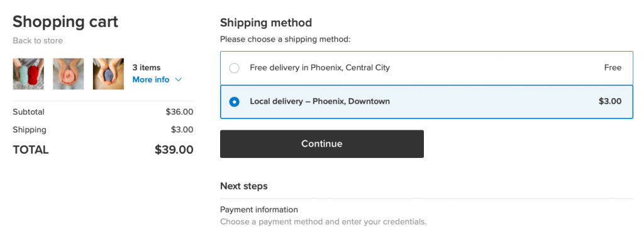Click the chevron next to More info
The width and height of the screenshot is (644, 248).
178,80
